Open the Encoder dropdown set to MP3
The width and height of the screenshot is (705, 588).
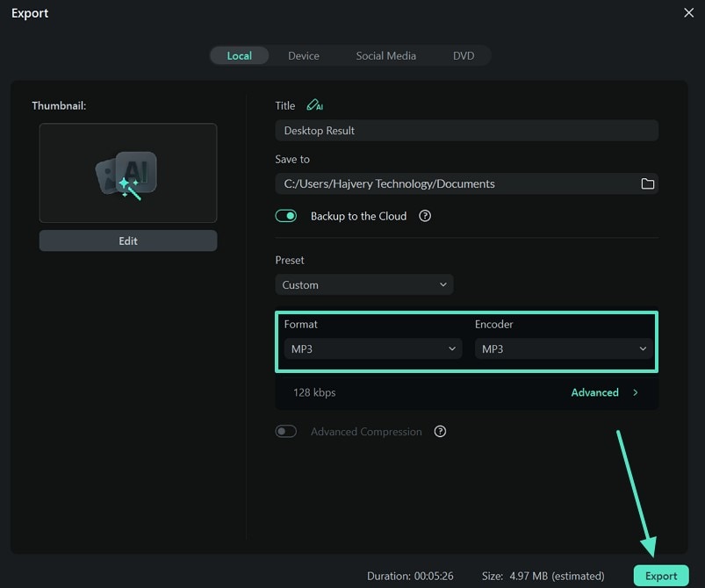pyautogui.click(x=563, y=348)
